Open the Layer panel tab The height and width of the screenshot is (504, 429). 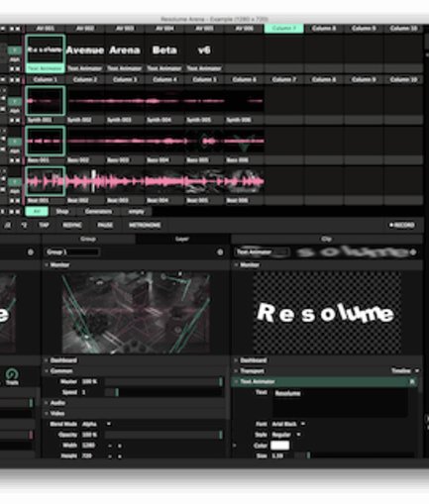click(x=182, y=239)
